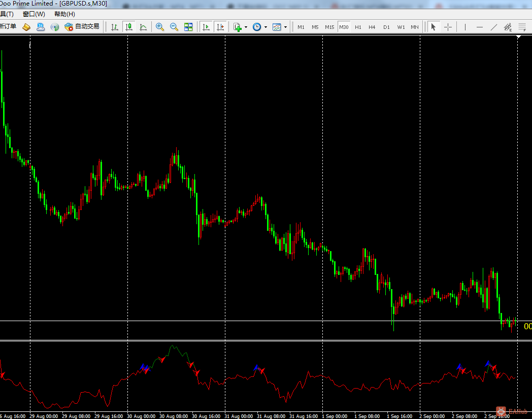Click the 31 Aug 08:00 time axis label
The height and width of the screenshot is (419, 532).
tap(271, 416)
